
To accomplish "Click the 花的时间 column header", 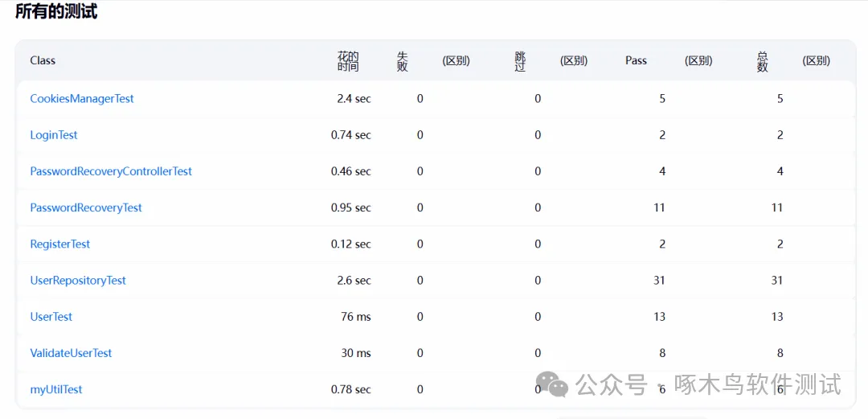I will [348, 61].
